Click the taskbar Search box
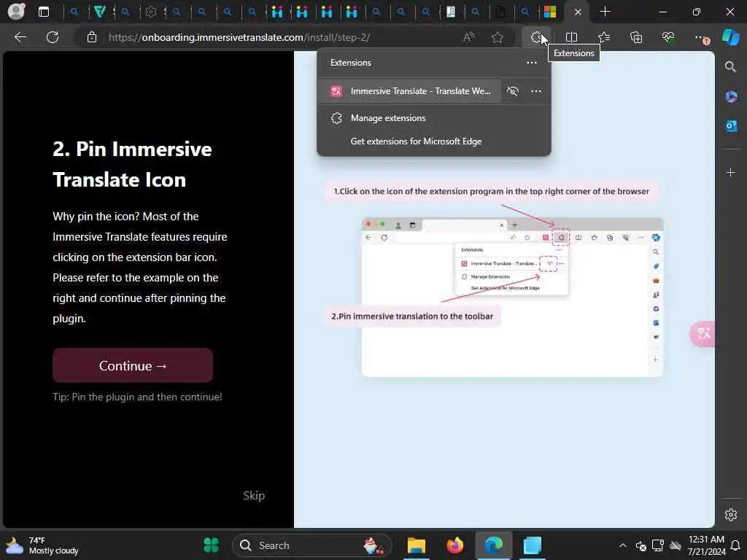747x560 pixels. coord(312,545)
